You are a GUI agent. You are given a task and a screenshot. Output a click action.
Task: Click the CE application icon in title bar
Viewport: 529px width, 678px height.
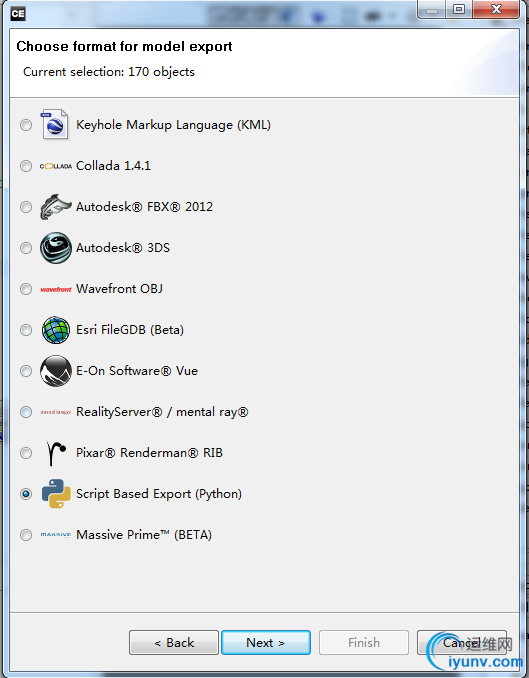point(18,14)
